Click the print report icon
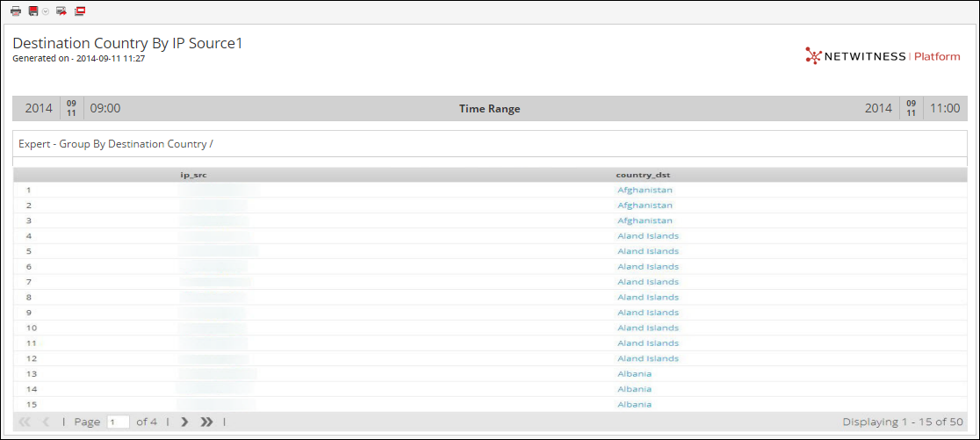 (x=16, y=11)
